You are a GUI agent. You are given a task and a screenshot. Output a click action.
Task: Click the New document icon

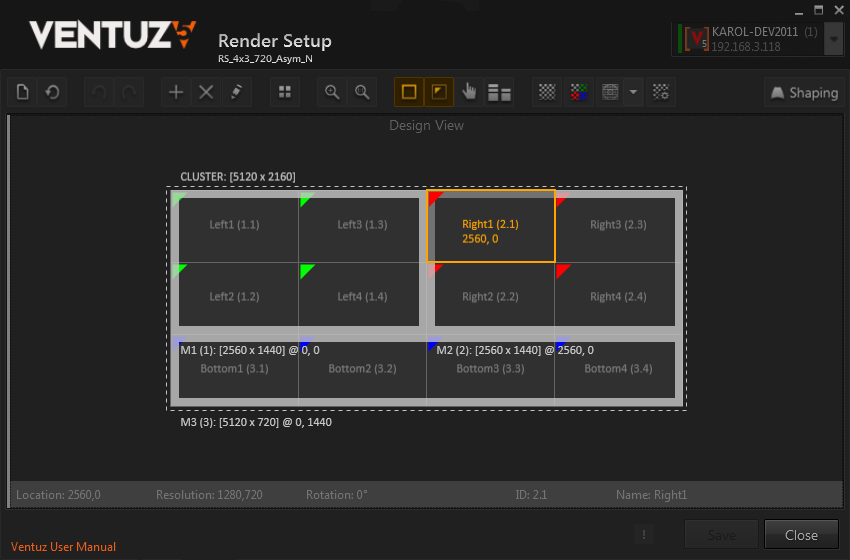pos(22,92)
